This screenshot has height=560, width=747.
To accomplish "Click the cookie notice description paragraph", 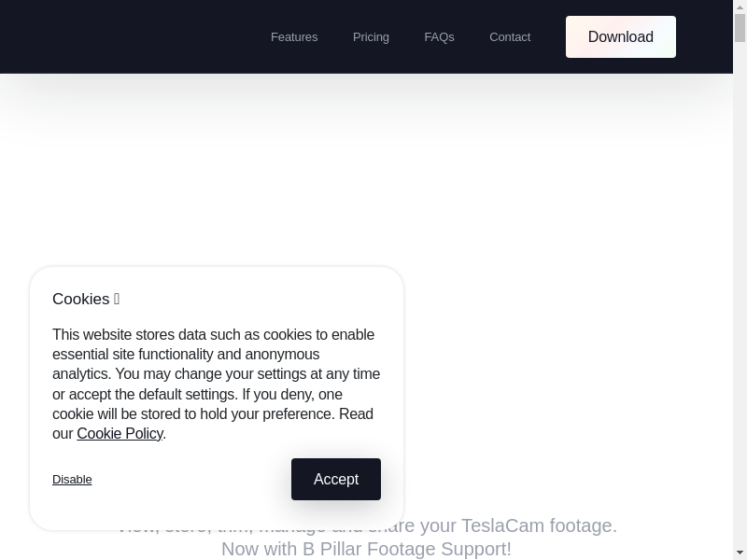I will point(216,374).
